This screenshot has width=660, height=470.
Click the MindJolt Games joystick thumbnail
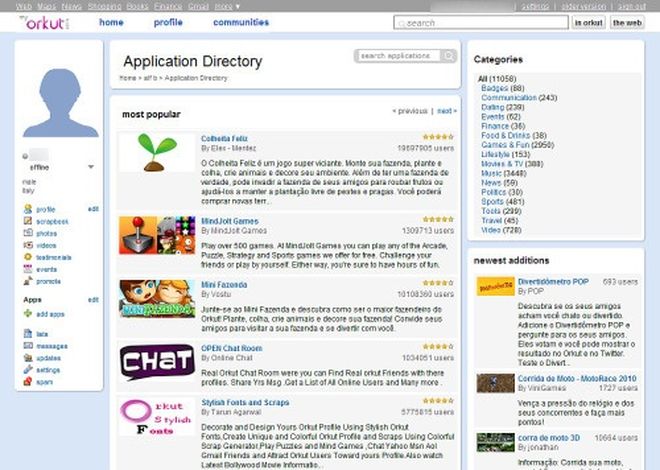tap(157, 235)
